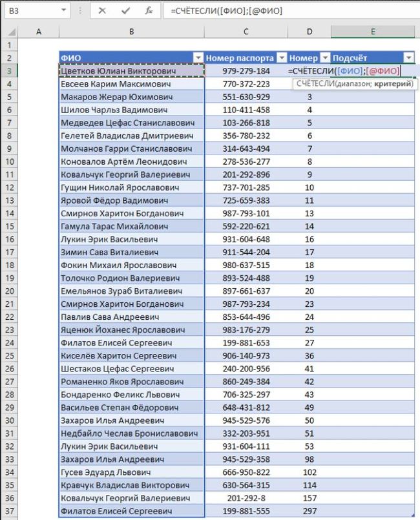Select column A header
Image resolution: width=420 pixels, height=520 pixels.
(39, 32)
